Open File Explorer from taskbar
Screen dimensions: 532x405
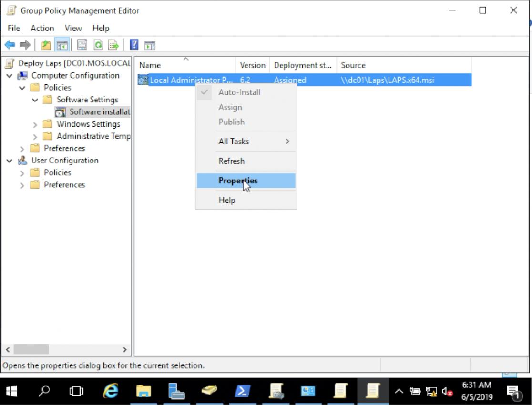143,392
